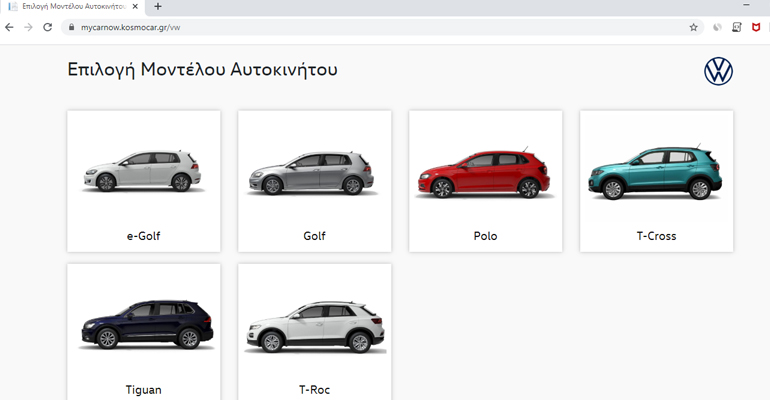
Task: Select the e-Golf model card
Action: tap(143, 181)
